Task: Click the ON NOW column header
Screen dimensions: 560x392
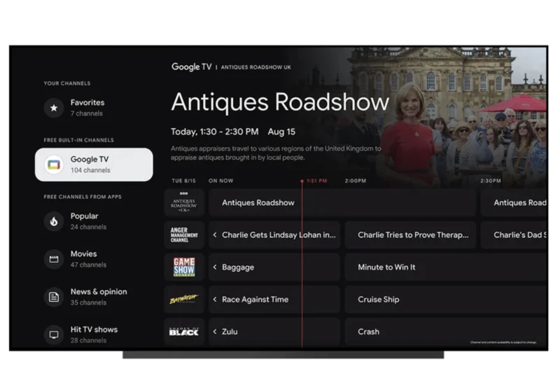Action: [x=220, y=181]
